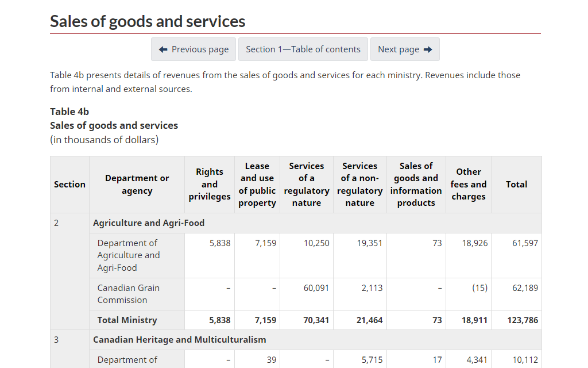This screenshot has width=588, height=368.
Task: Click the 'Rights and privileges' column header
Action: pyautogui.click(x=210, y=184)
